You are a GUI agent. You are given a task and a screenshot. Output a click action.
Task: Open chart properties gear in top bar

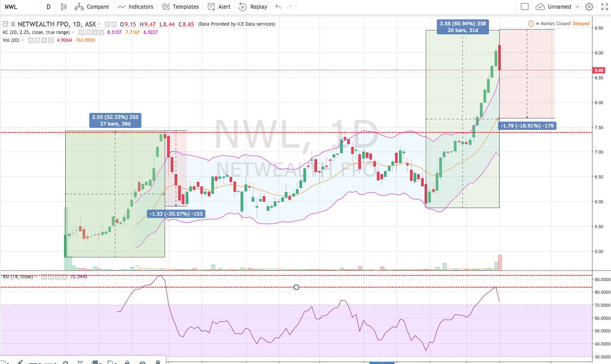(x=589, y=7)
